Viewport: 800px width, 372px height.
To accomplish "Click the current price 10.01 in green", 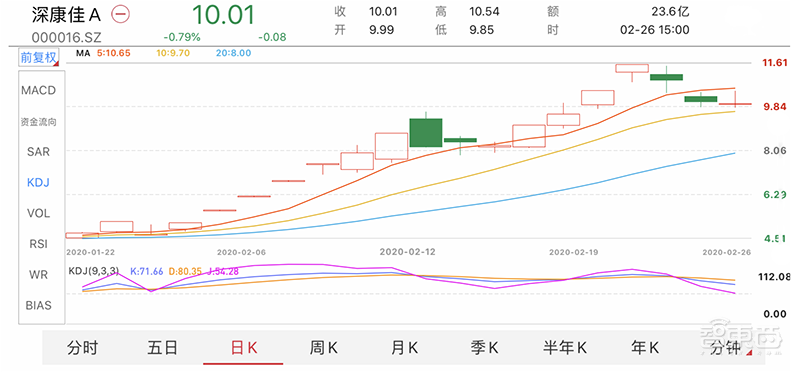I will click(222, 15).
